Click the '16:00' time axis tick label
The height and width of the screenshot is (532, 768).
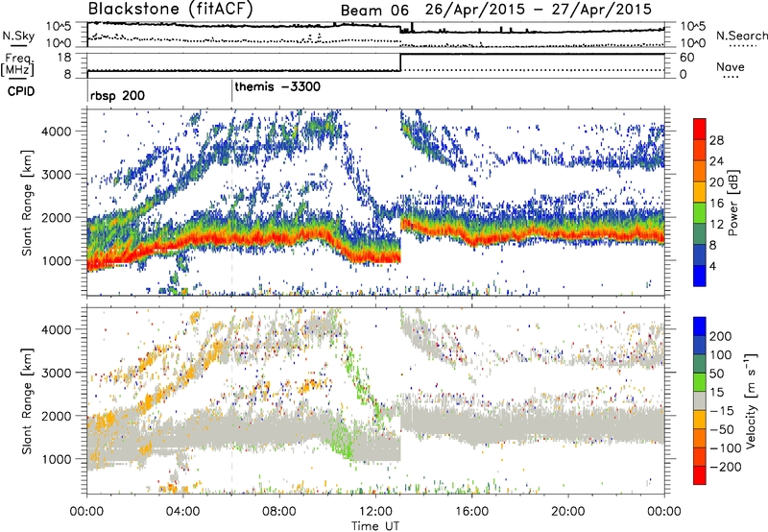coord(472,512)
